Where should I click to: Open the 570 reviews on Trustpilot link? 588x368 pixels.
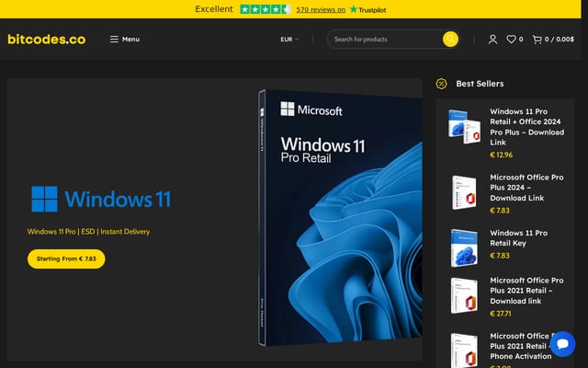tap(321, 10)
